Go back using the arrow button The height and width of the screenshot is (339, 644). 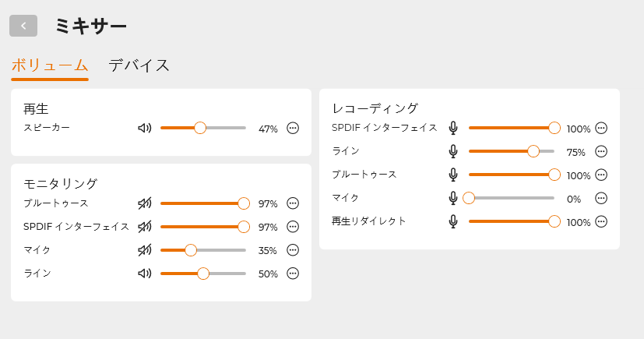[23, 26]
